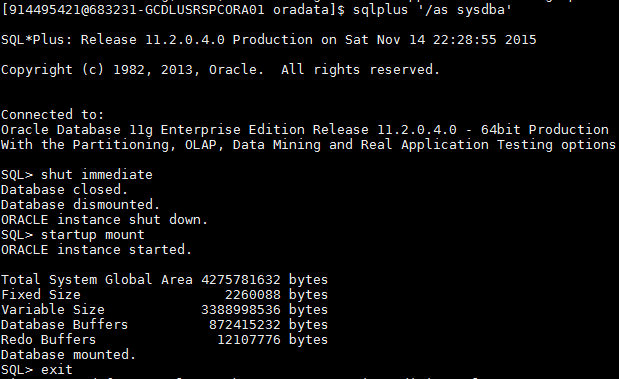Image resolution: width=619 pixels, height=379 pixels.
Task: Click the 'Database closed.' output line
Action: (x=64, y=190)
